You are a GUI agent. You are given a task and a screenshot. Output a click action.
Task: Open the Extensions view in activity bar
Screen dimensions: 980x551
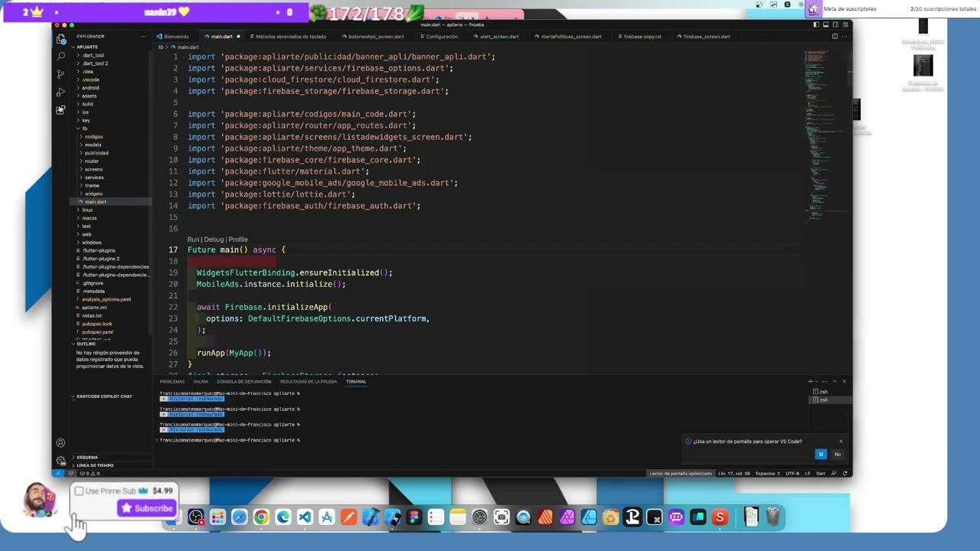coord(60,110)
